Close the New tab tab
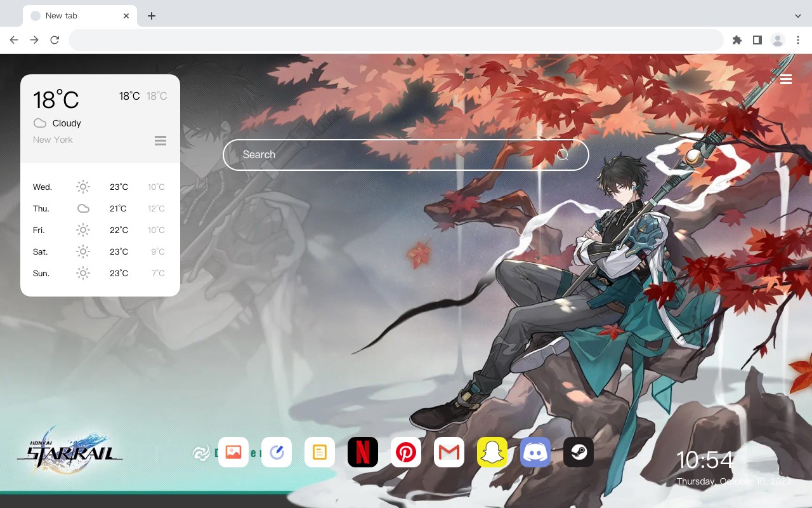812x508 pixels. (127, 16)
